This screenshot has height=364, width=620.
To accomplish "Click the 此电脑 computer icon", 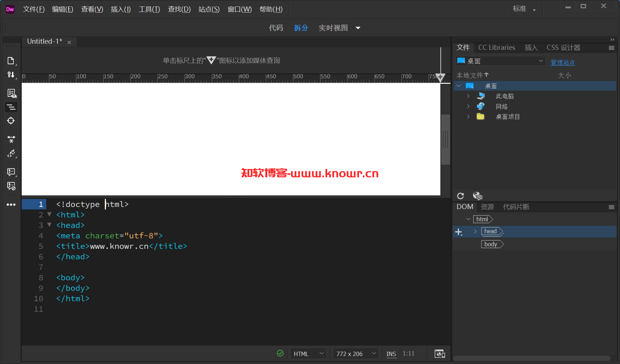I will click(x=481, y=96).
